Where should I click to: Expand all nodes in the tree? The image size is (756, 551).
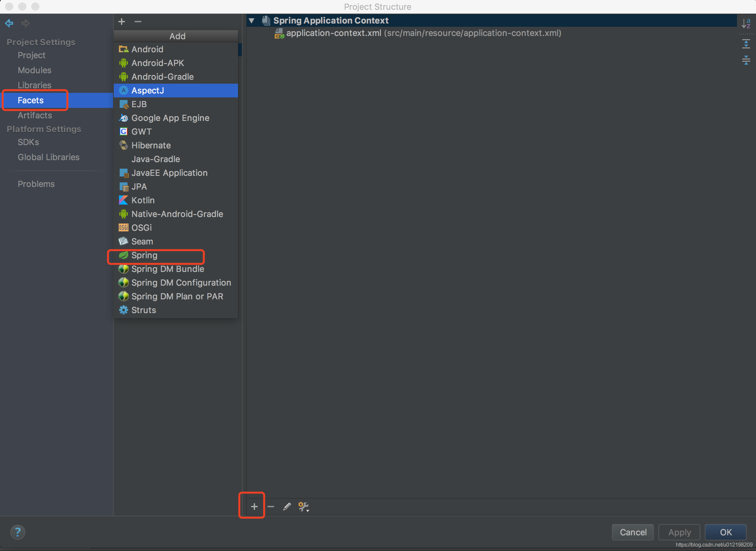[746, 44]
